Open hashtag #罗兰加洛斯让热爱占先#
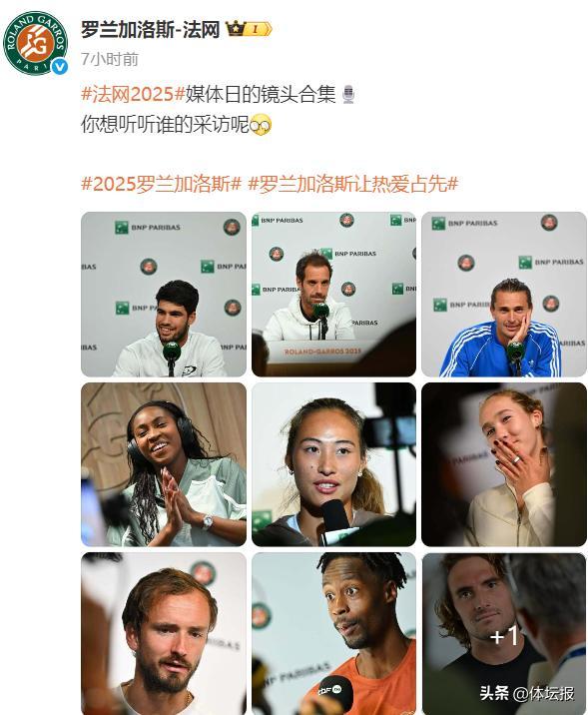The width and height of the screenshot is (588, 715). pos(352,184)
